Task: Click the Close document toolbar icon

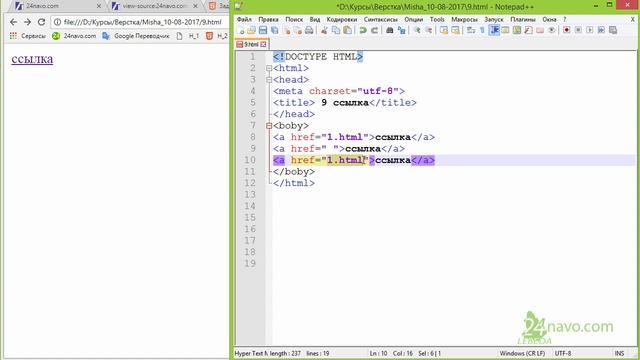Action: (x=287, y=30)
